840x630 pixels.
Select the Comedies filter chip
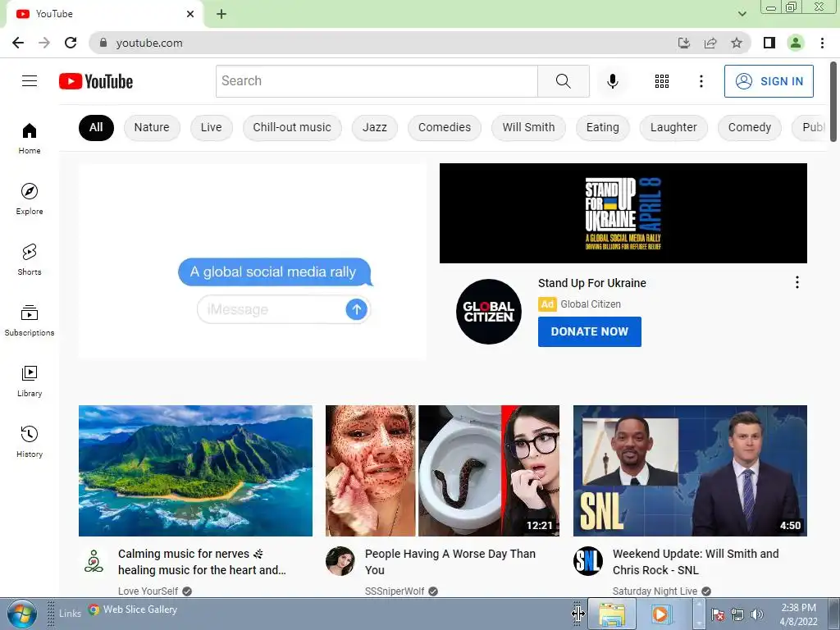(x=445, y=127)
